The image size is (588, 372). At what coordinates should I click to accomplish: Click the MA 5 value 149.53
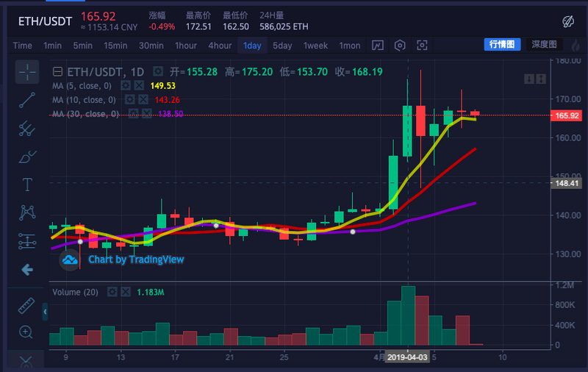[x=162, y=86]
